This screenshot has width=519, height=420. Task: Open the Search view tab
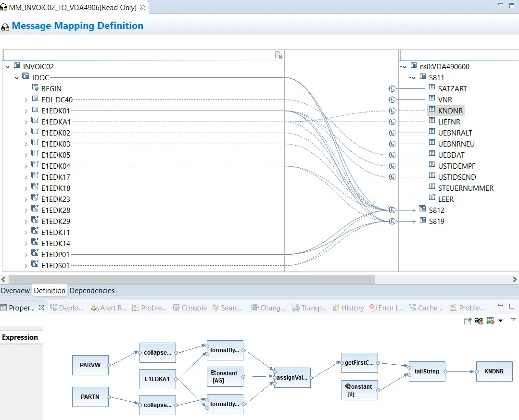point(228,308)
